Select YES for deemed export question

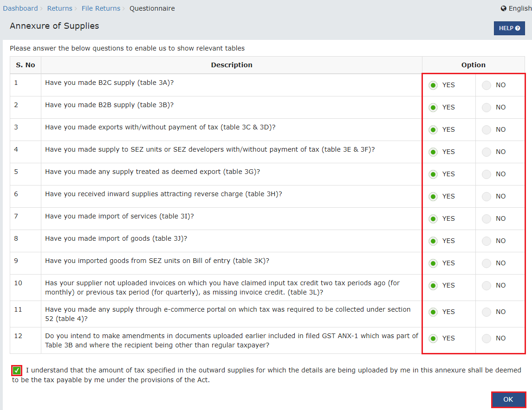(x=433, y=174)
